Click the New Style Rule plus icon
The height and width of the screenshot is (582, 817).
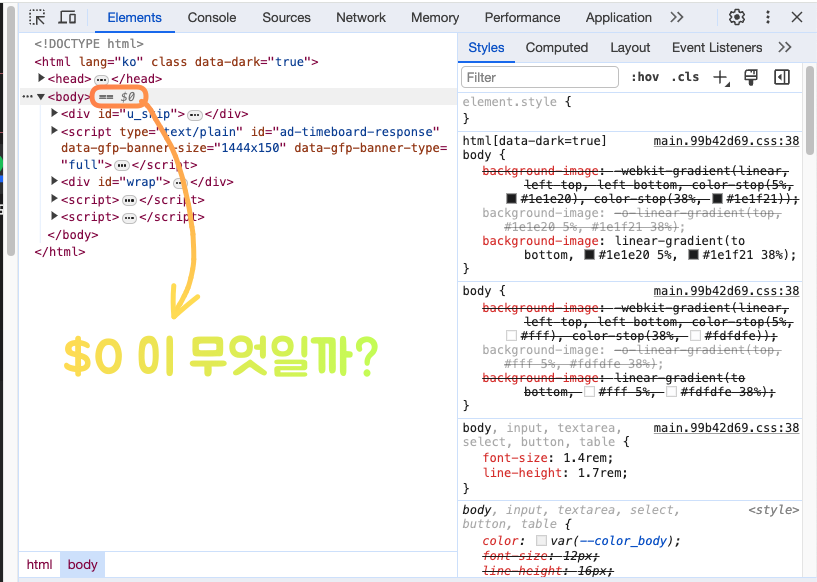[x=721, y=78]
